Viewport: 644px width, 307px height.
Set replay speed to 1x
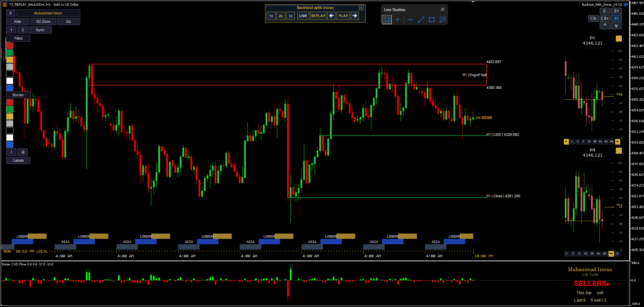coord(271,16)
